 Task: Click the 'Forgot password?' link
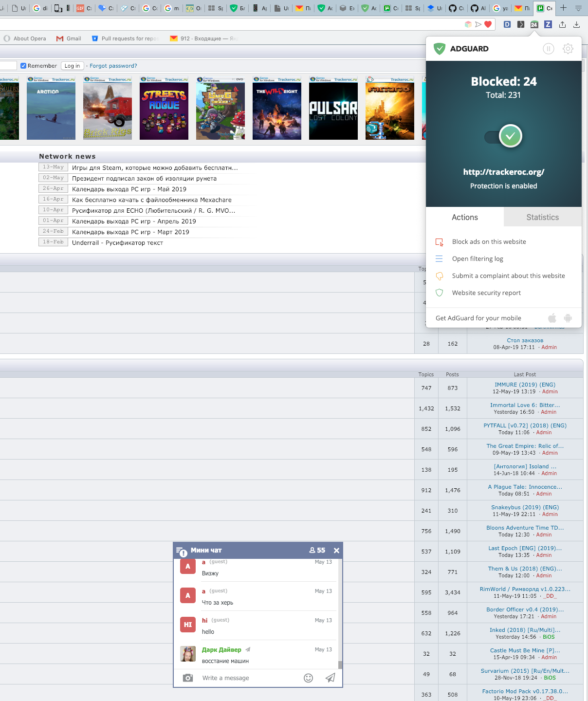pos(112,65)
